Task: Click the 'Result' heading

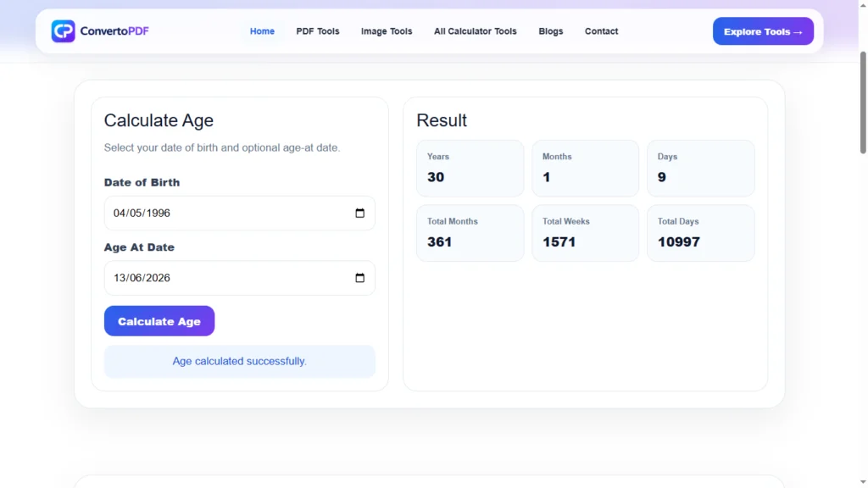Action: pos(442,120)
